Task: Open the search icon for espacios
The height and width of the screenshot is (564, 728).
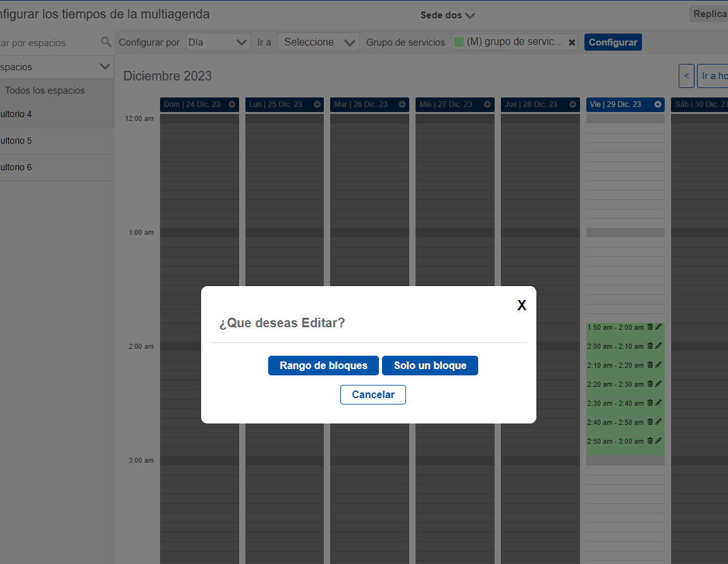Action: pos(105,42)
